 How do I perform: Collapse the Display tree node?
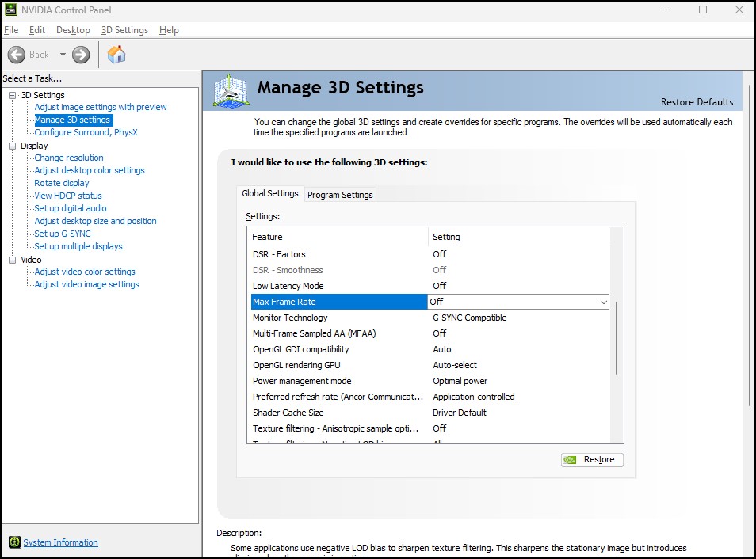[x=13, y=146]
